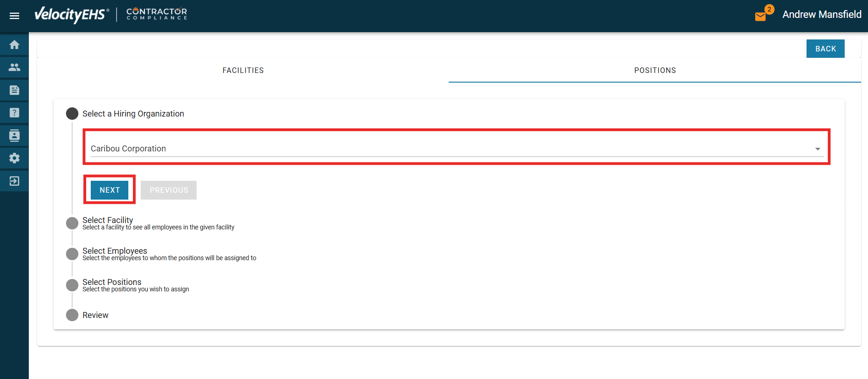Click the logout exit icon in sidebar
868x379 pixels.
pos(14,181)
